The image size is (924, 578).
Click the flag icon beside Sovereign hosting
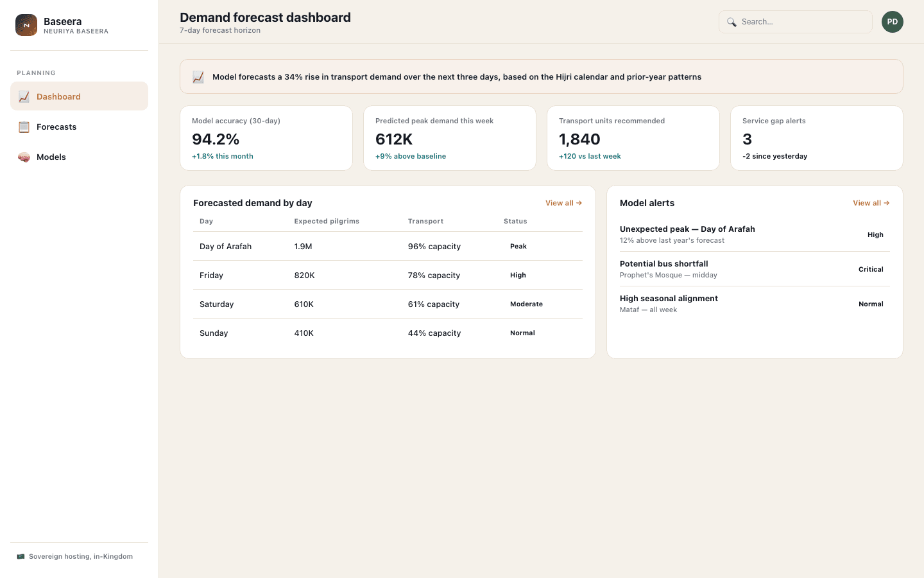(x=21, y=556)
